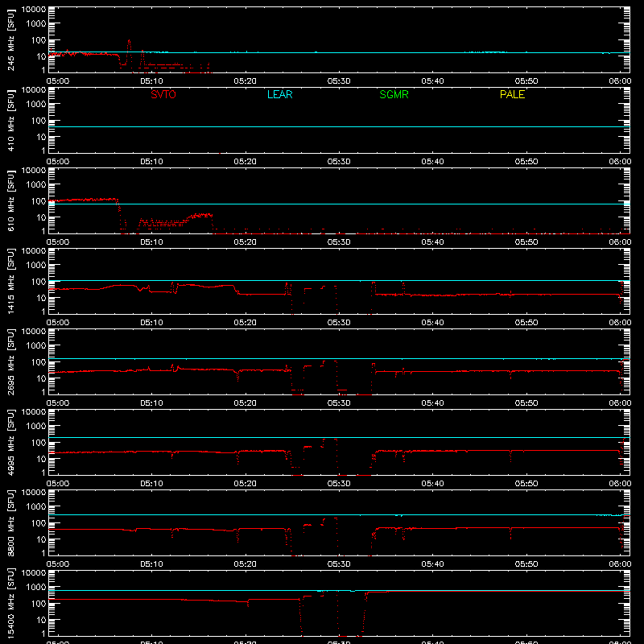Click the 1000 y-tick of the 410 MHz plot
The height and width of the screenshot is (644, 644).
coord(36,105)
